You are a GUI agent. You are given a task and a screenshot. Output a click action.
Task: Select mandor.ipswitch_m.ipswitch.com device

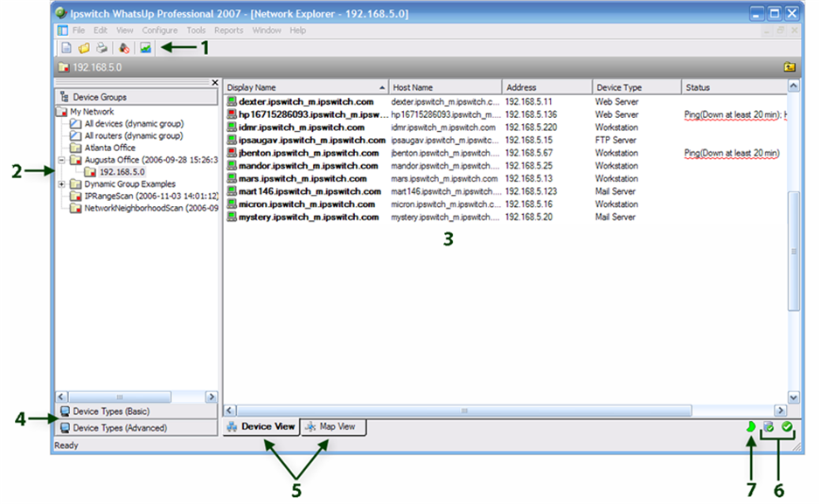[309, 166]
